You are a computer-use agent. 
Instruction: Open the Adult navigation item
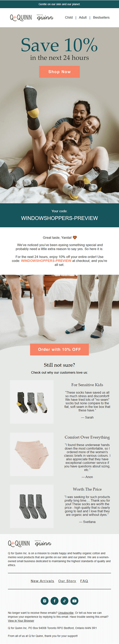point(83,17)
